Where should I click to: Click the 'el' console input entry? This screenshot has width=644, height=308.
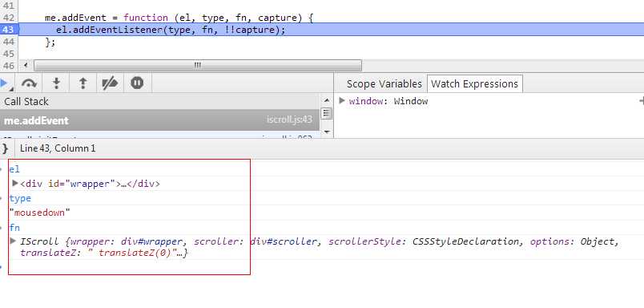(14, 169)
